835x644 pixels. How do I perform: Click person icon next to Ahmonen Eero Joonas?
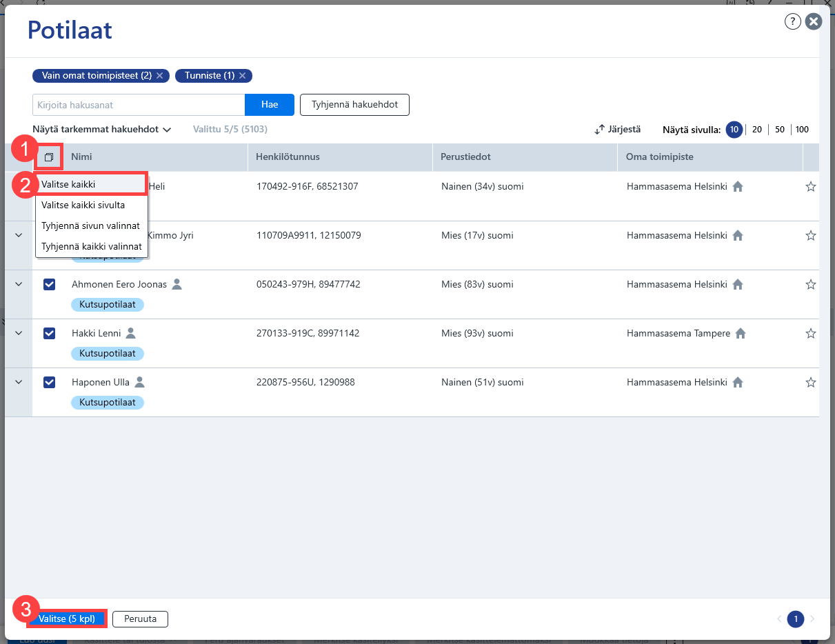click(177, 284)
